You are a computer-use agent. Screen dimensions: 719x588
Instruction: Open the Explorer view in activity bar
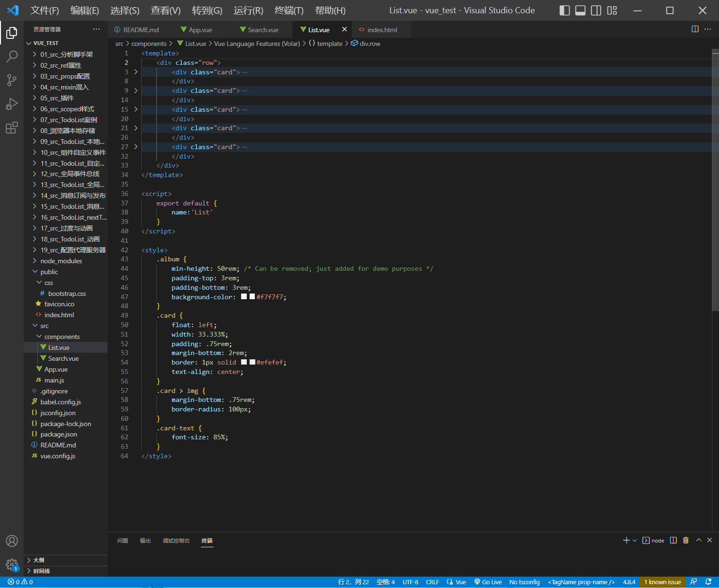(12, 33)
